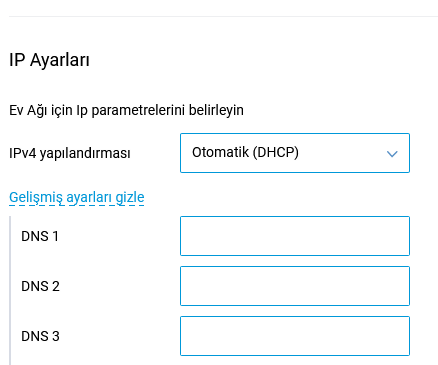Screen dimensions: 438x365
Task: Click the IPv4 yapılandırması label
Action: tap(70, 154)
